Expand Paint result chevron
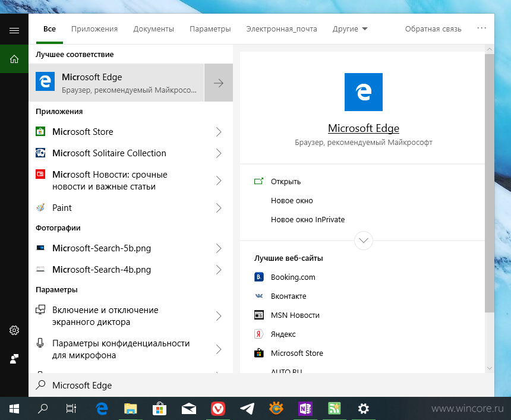This screenshot has height=420, width=511. tap(219, 208)
